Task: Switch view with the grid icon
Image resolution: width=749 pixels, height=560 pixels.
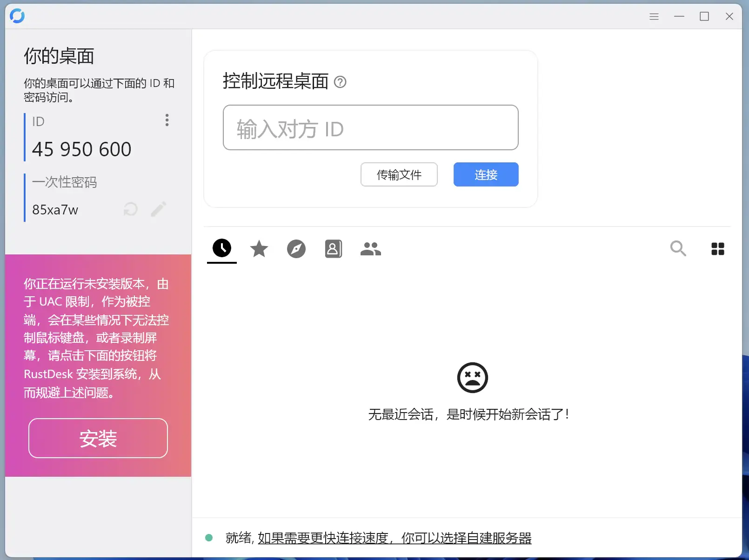Action: 717,249
